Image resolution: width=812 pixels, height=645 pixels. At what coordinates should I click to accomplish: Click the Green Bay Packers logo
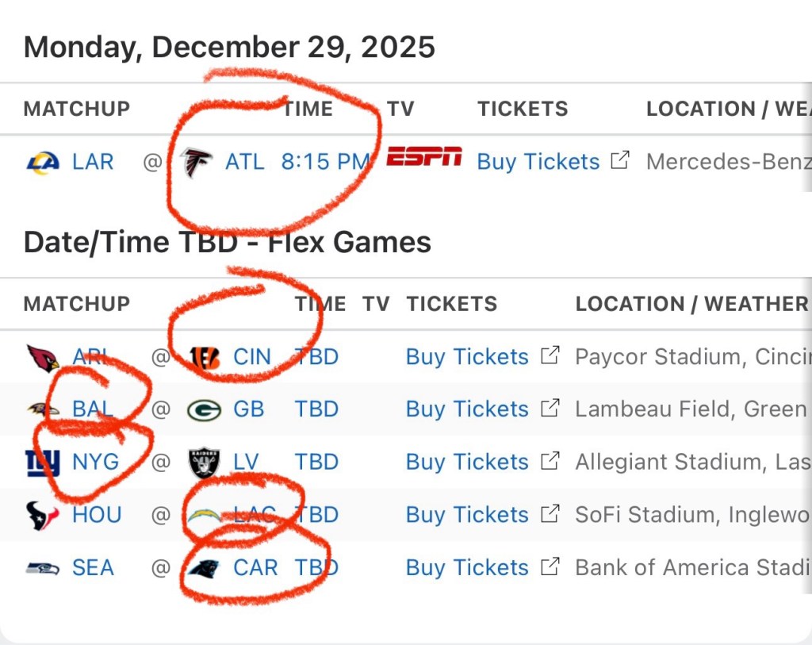click(204, 410)
